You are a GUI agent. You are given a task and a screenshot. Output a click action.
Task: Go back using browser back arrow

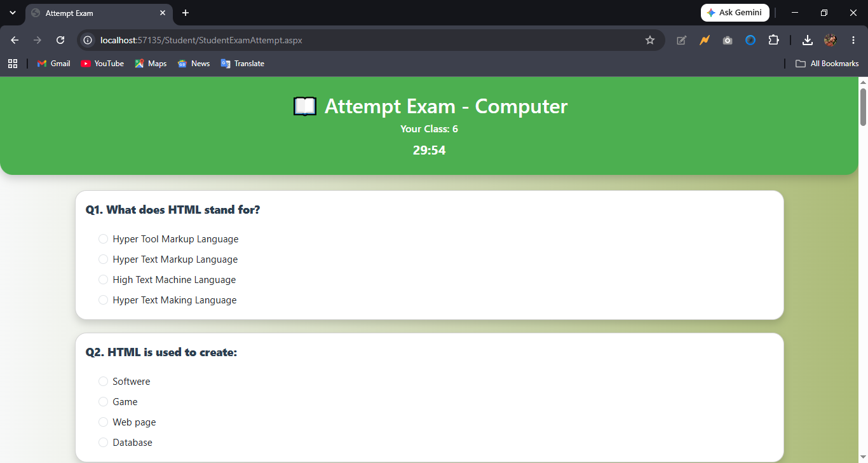(x=15, y=40)
